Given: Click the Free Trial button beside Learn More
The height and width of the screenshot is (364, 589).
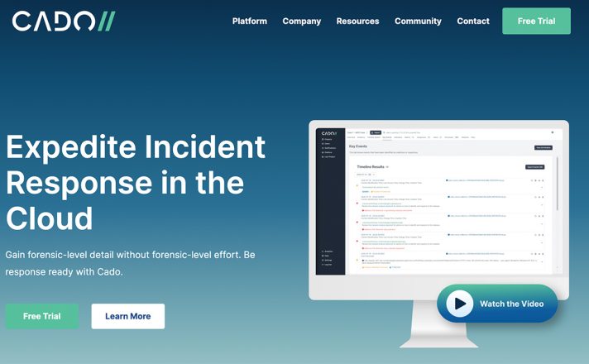Looking at the screenshot, I should (x=42, y=316).
